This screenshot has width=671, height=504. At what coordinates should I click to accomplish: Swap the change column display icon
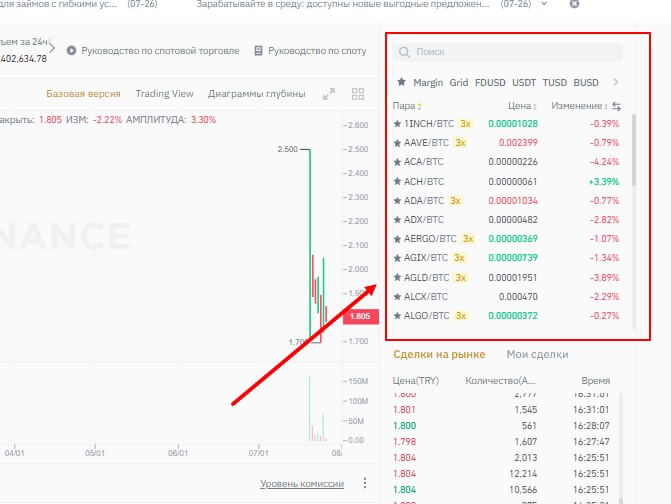(x=616, y=106)
